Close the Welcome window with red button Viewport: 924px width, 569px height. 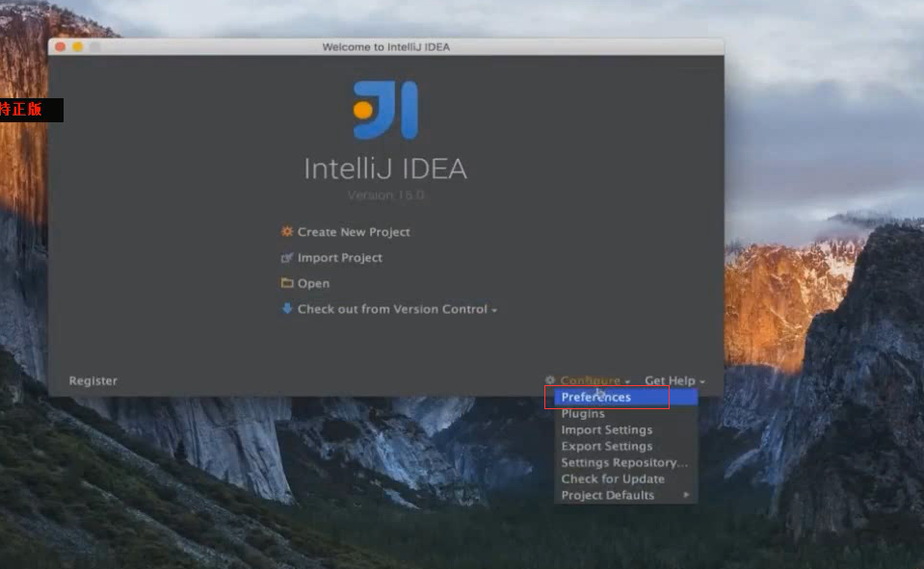pos(60,46)
